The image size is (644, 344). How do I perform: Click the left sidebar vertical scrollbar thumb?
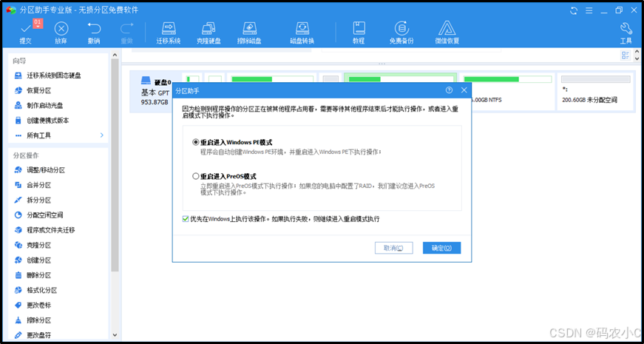(115, 164)
